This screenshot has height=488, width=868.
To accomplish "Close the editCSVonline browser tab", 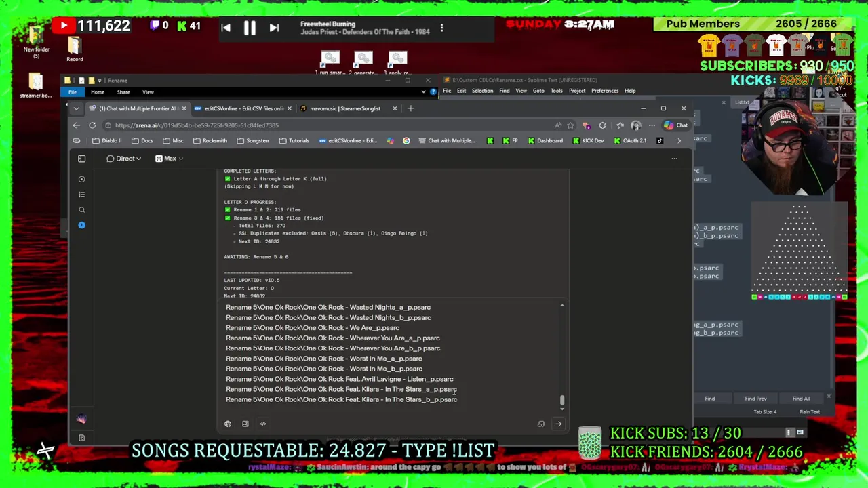I will tap(290, 108).
